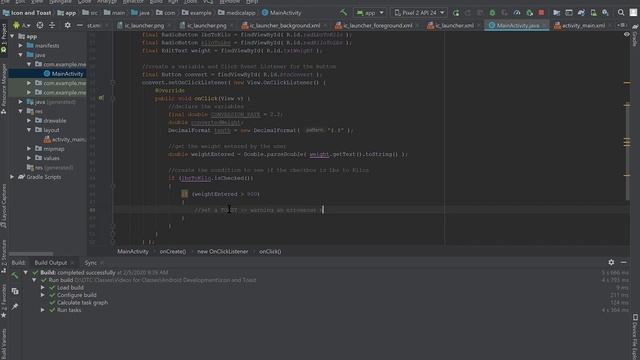640x360 pixels.
Task: Collapse the layout folder
Action: click(29, 130)
